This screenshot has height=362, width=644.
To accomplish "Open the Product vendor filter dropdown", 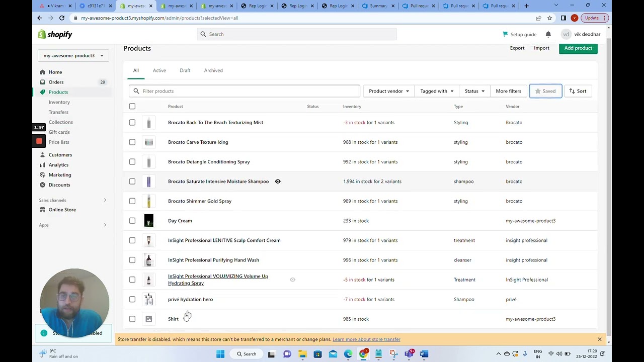I will point(388,91).
